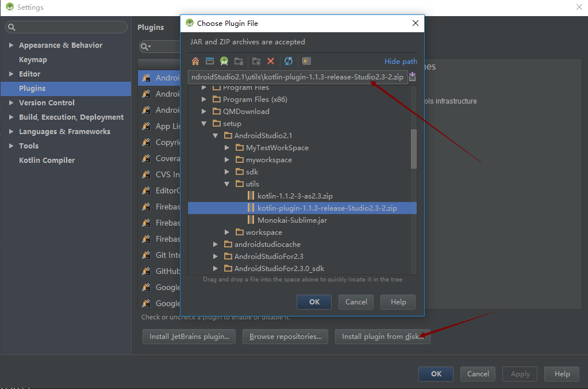Click Apply button in Settings window
Image resolution: width=588 pixels, height=389 pixels.
tap(520, 374)
